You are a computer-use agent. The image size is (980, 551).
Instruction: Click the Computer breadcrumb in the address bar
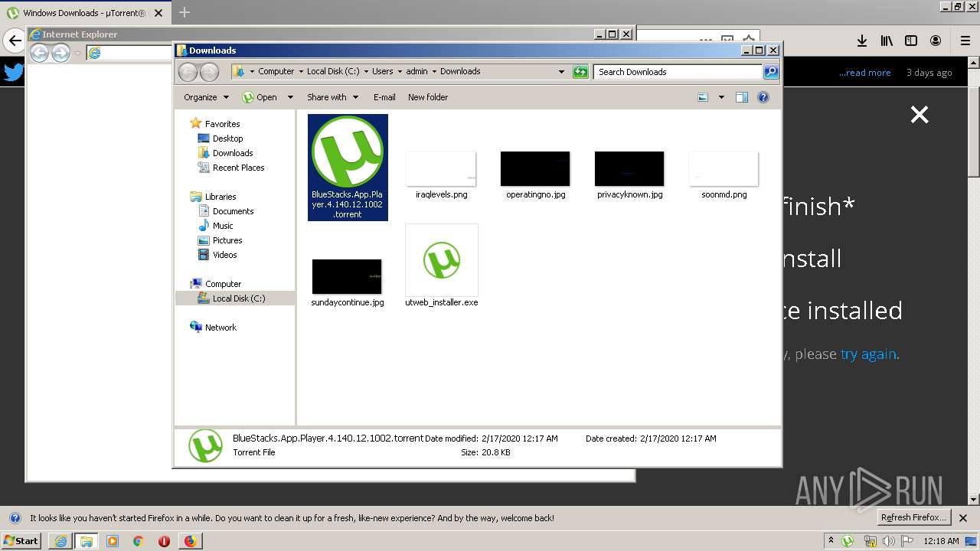[276, 71]
